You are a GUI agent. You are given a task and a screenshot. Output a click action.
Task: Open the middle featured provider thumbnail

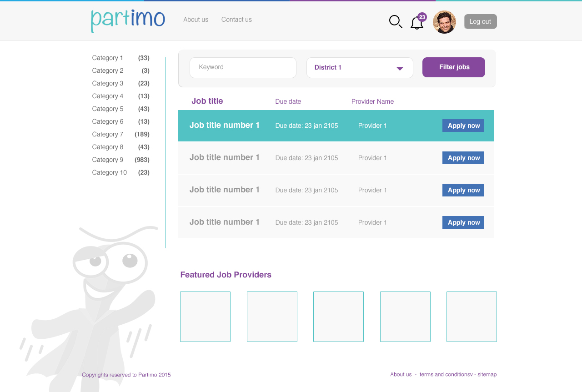coord(338,317)
